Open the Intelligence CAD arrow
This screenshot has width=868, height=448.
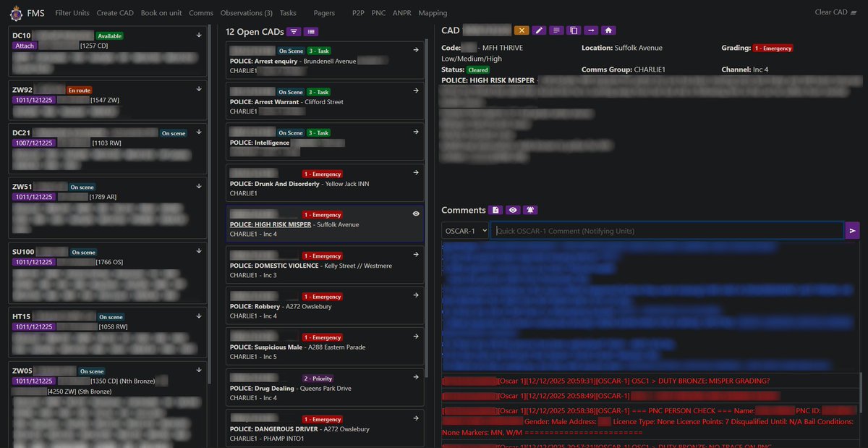[x=416, y=132]
